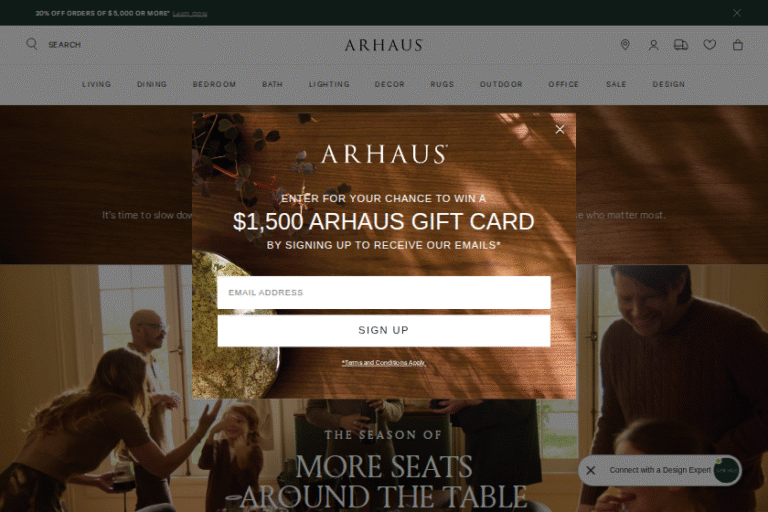
Task: Focus the Email Address field
Action: coord(384,293)
